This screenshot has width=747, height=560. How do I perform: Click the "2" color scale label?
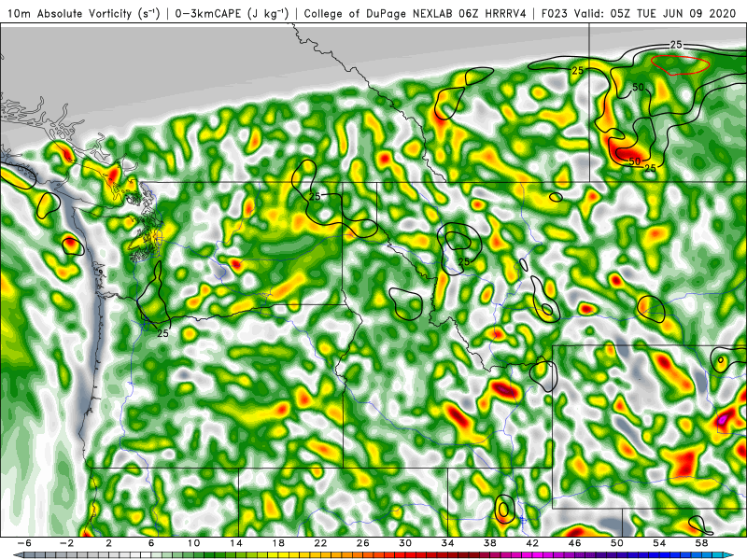point(108,543)
